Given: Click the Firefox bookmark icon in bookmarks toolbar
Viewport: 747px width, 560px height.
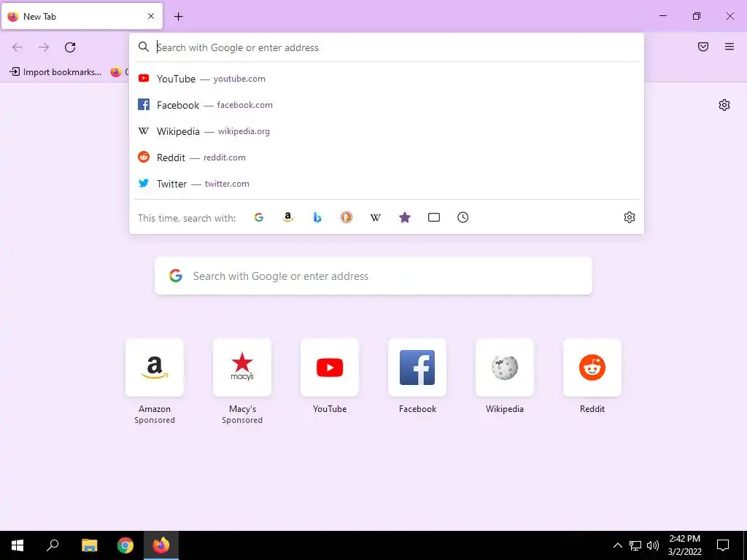Looking at the screenshot, I should 116,72.
